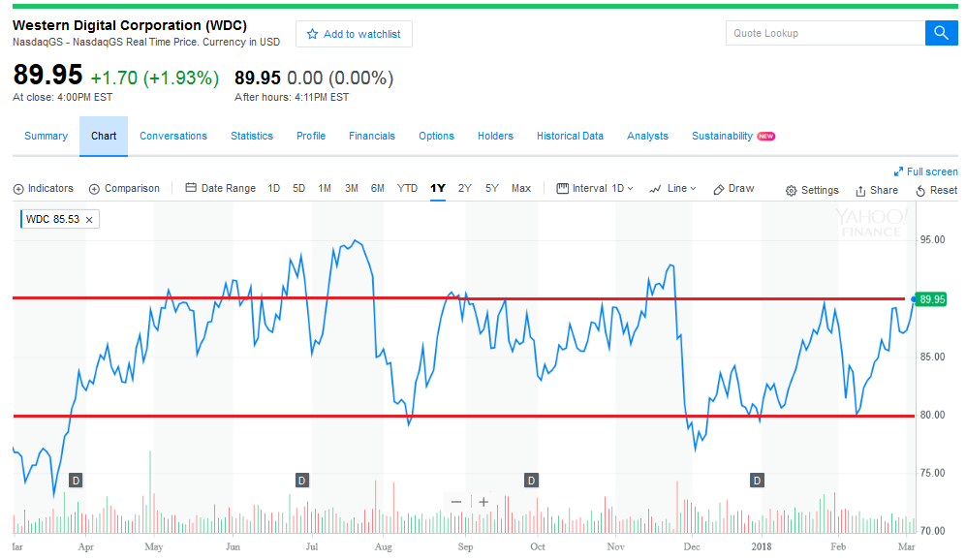Click the green 89.95 price tag

[931, 299]
